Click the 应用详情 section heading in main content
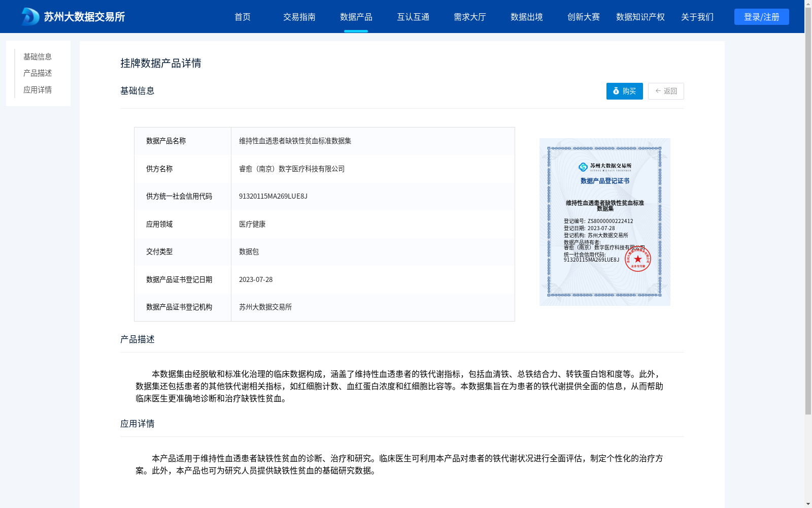 pos(138,424)
